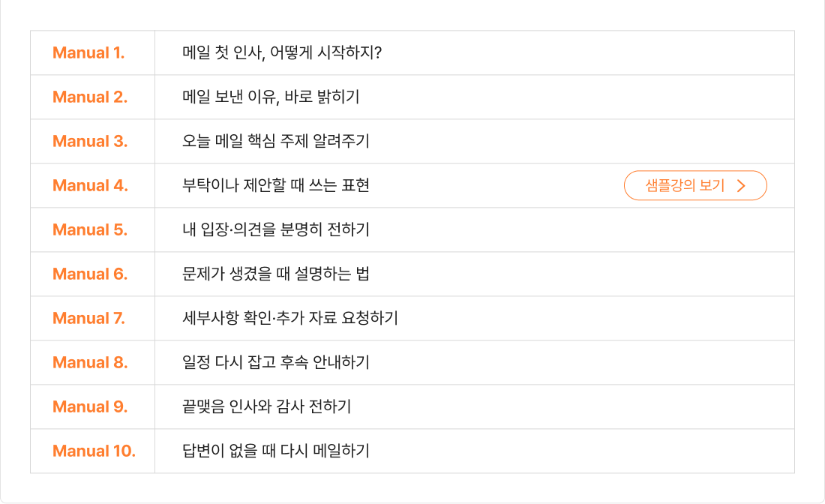Open the Manual 2. label
Screen dimensions: 825x504
90,97
